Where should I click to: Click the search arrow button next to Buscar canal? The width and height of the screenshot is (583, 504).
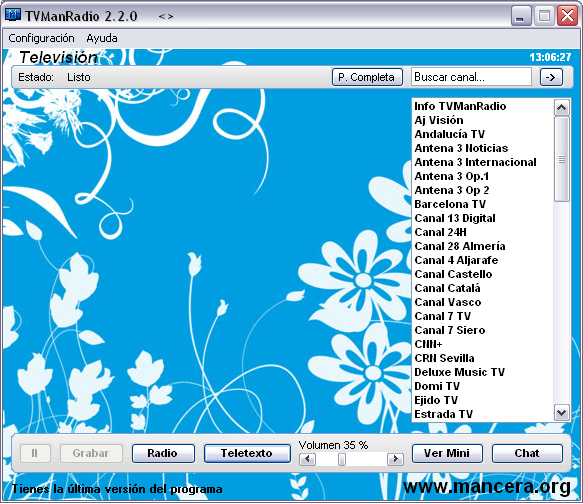[x=551, y=77]
